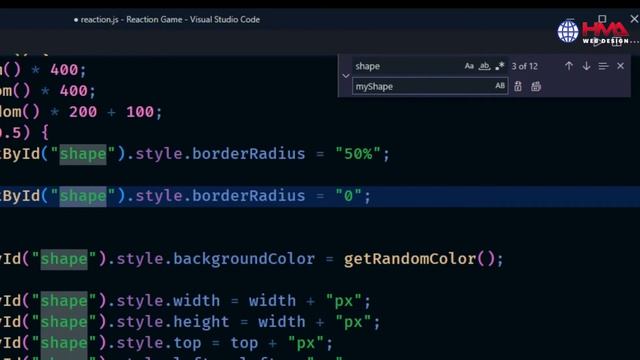Image resolution: width=640 pixels, height=360 pixels.
Task: Click the getRandomColor() call
Action: [419, 259]
